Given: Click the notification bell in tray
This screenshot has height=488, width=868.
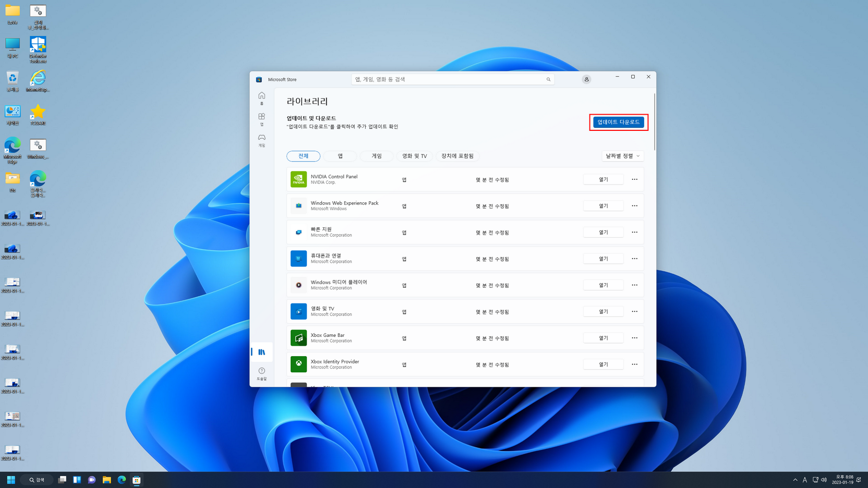Looking at the screenshot, I should (859, 480).
